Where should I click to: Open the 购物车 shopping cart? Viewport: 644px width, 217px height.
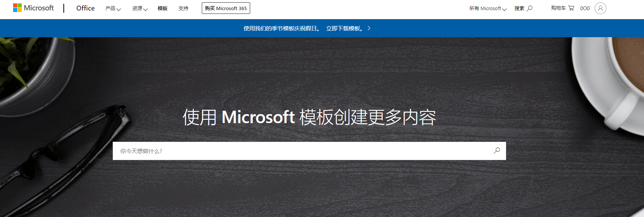(x=563, y=8)
